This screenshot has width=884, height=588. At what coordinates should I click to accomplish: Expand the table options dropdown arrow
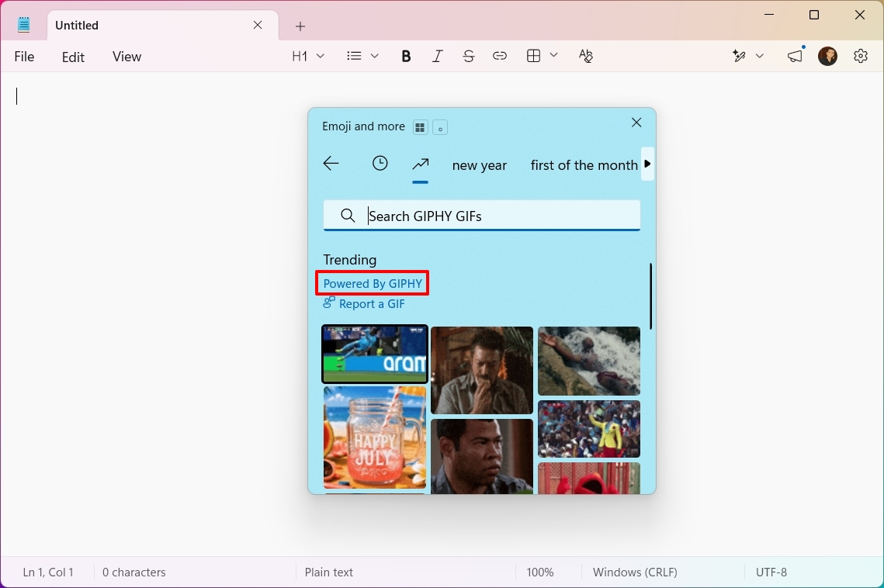point(553,55)
